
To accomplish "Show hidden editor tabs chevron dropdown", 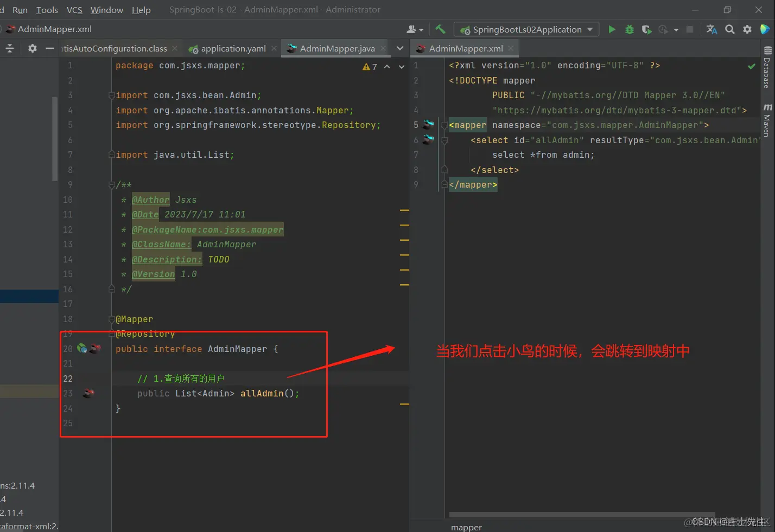I will [400, 48].
